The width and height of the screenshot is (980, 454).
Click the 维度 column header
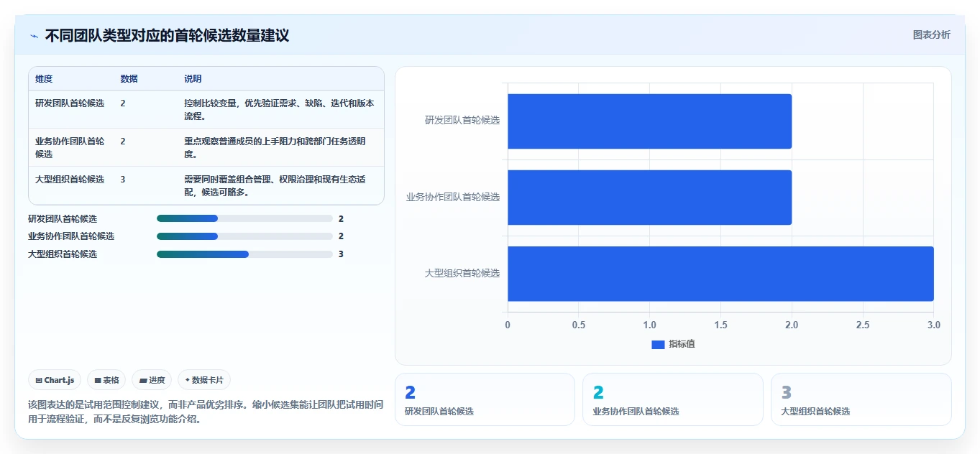[x=44, y=79]
